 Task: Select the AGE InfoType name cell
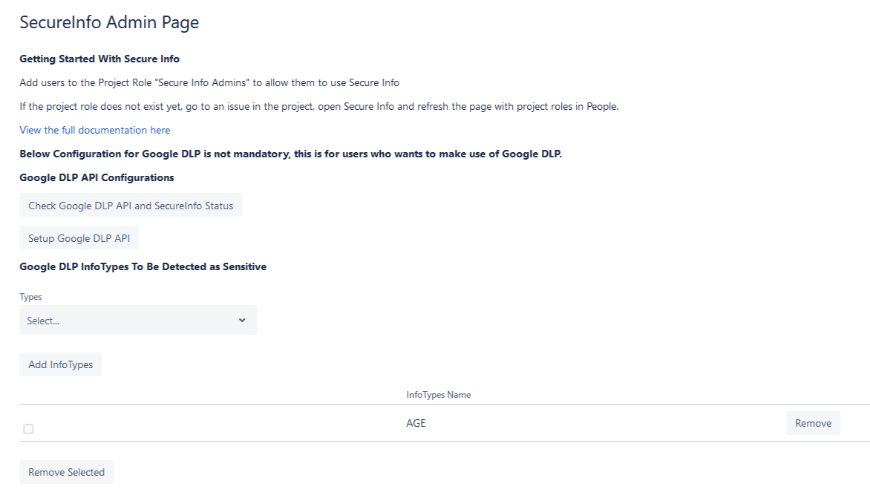416,423
